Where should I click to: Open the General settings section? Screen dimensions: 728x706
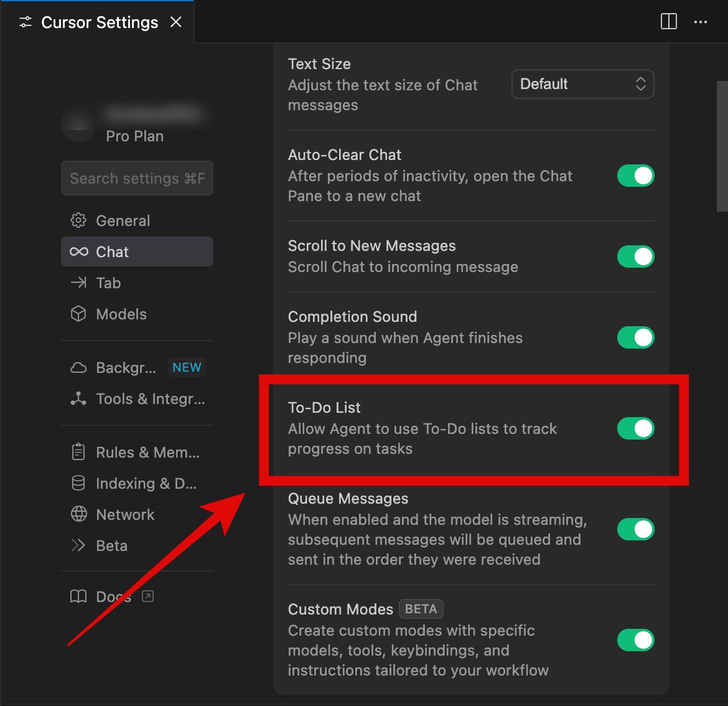(x=137, y=220)
